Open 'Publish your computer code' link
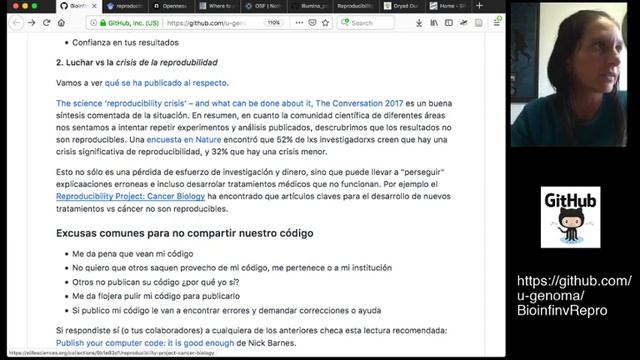 [x=145, y=343]
